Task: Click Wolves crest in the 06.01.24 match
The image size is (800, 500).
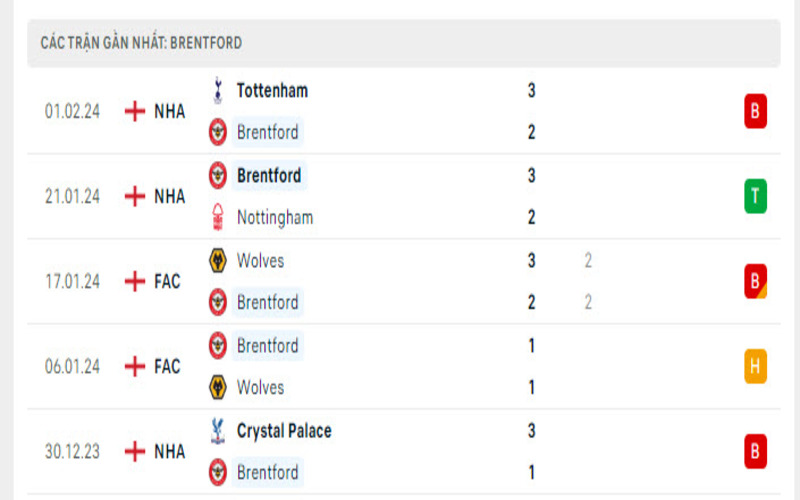Action: pyautogui.click(x=217, y=387)
